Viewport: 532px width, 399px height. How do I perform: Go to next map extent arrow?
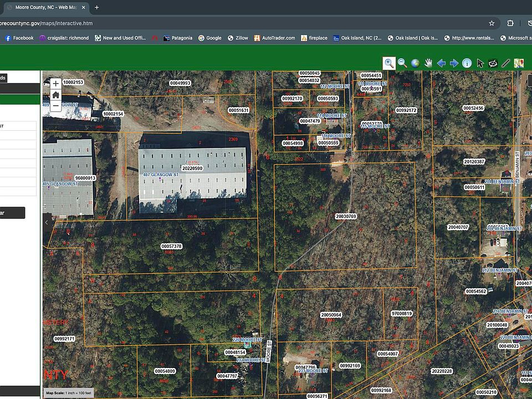tap(454, 63)
